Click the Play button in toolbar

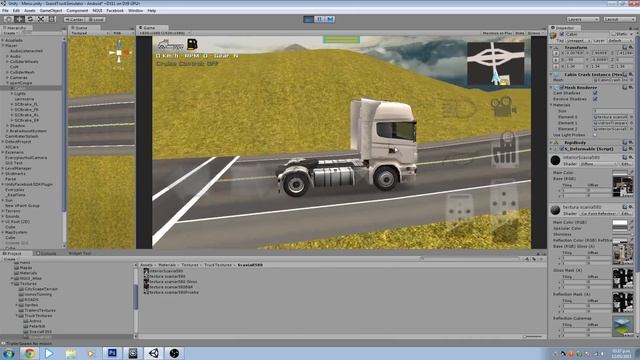click(x=309, y=19)
